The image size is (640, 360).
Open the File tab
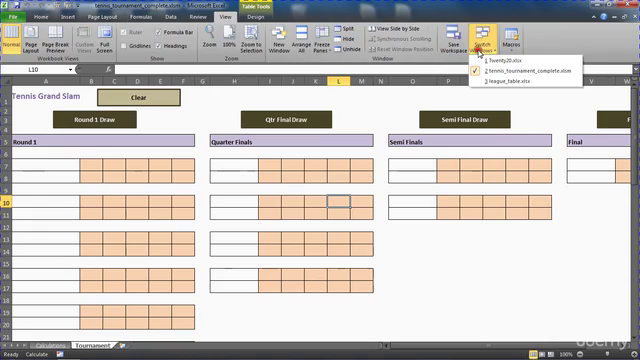pyautogui.click(x=13, y=17)
